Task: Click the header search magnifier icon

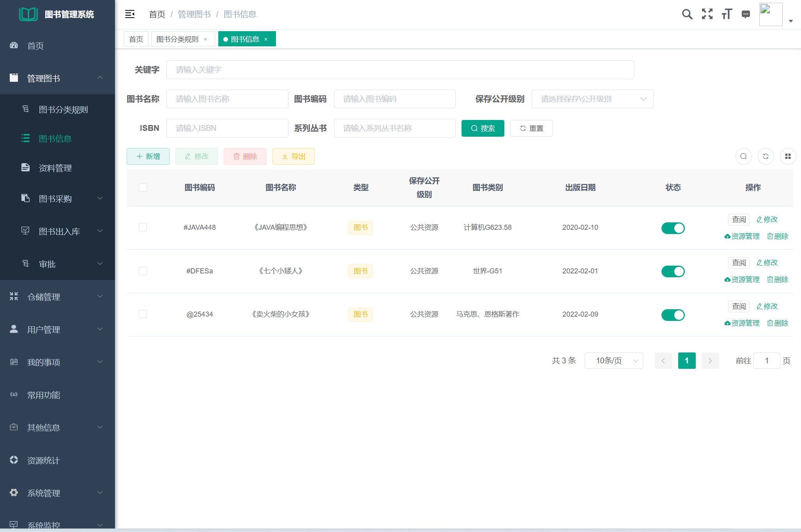Action: 687,14
